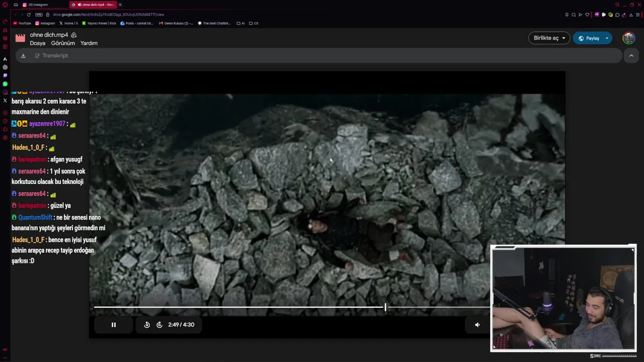This screenshot has width=644, height=362.
Task: Open the Transkript panel
Action: point(51,56)
